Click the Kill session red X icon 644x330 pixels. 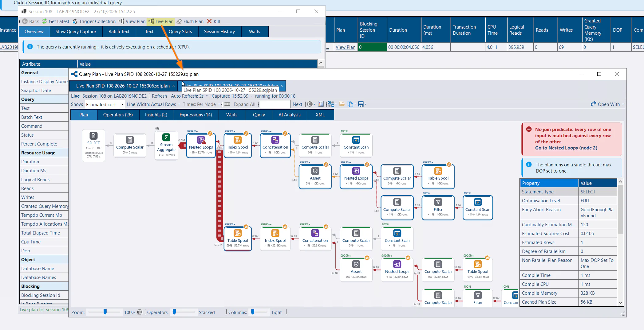point(209,21)
